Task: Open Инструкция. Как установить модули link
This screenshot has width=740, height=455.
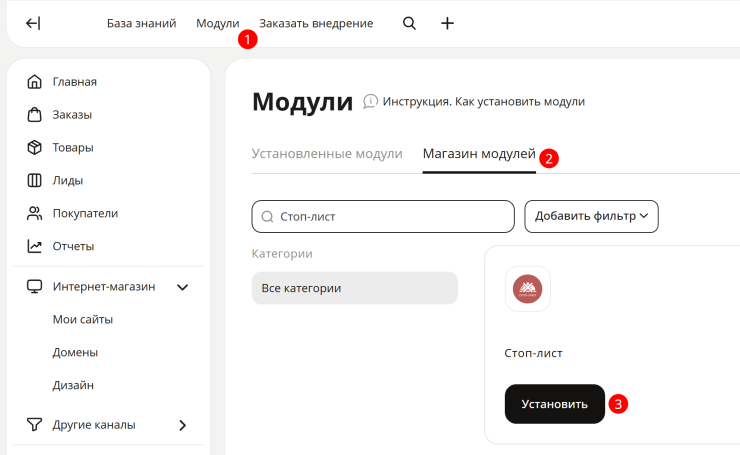Action: [484, 101]
